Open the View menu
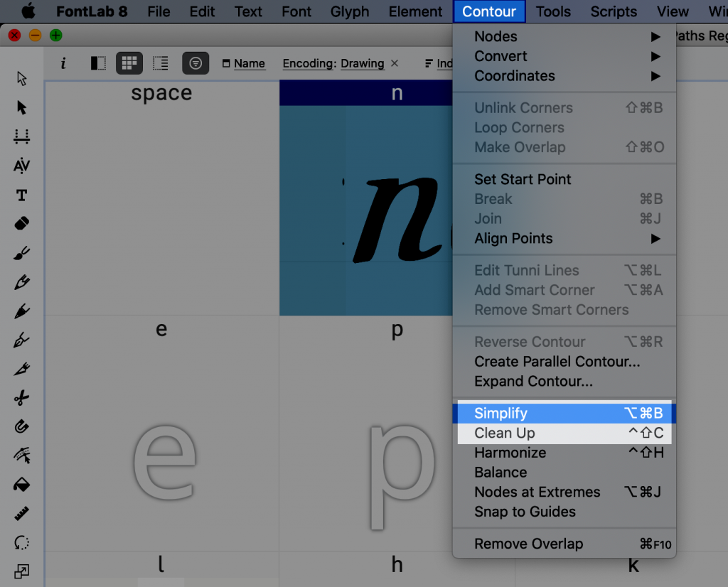The height and width of the screenshot is (587, 728). [x=673, y=11]
